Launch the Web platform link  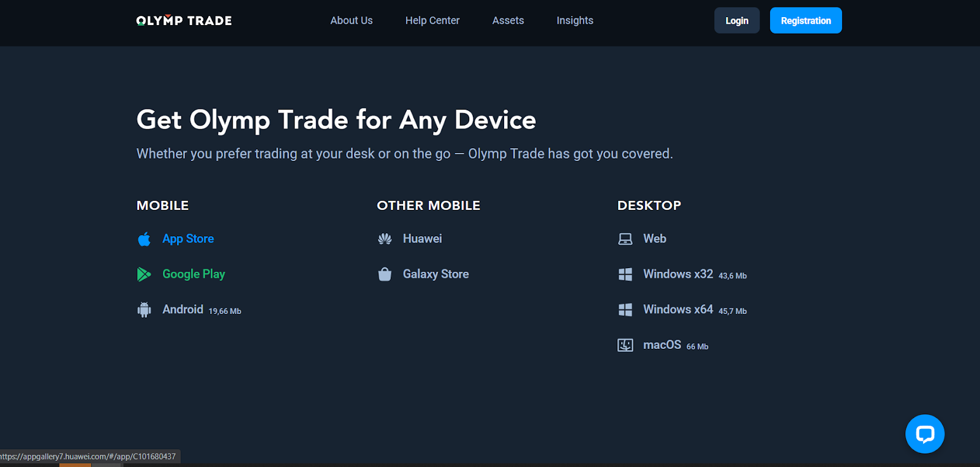point(655,239)
